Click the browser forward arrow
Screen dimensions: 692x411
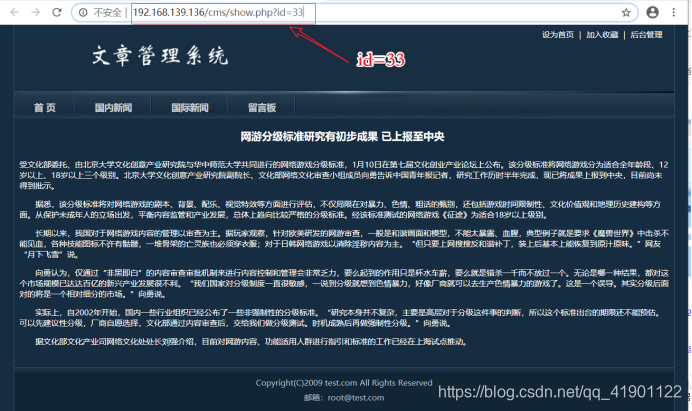point(36,12)
